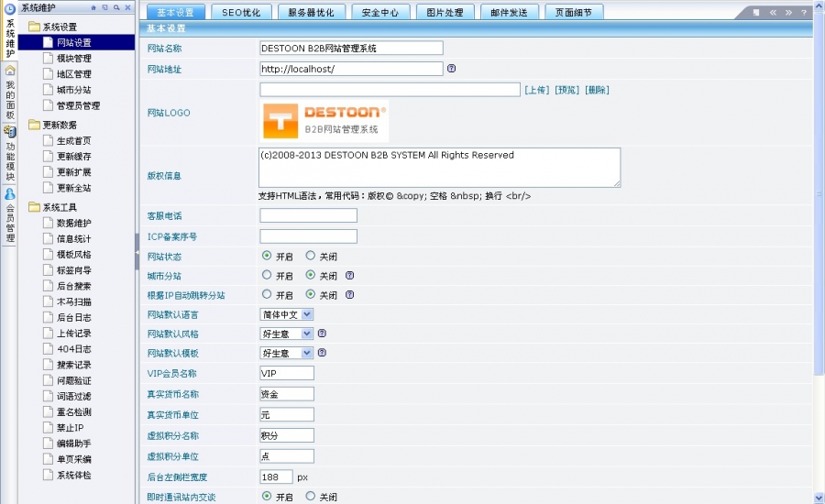Set 城市分站 to 开启
Viewport: 825px width, 504px height.
point(267,275)
